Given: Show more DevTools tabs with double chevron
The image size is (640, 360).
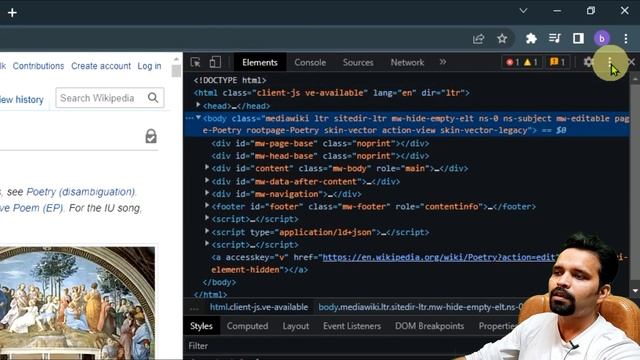Looking at the screenshot, I should click(x=443, y=62).
